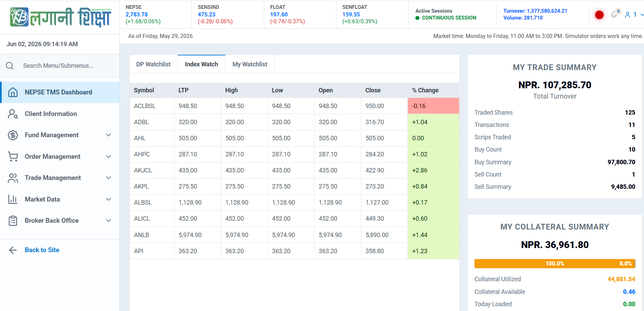Click the SENFLOAT index value 159.55
The image size is (644, 311).
(x=351, y=14)
